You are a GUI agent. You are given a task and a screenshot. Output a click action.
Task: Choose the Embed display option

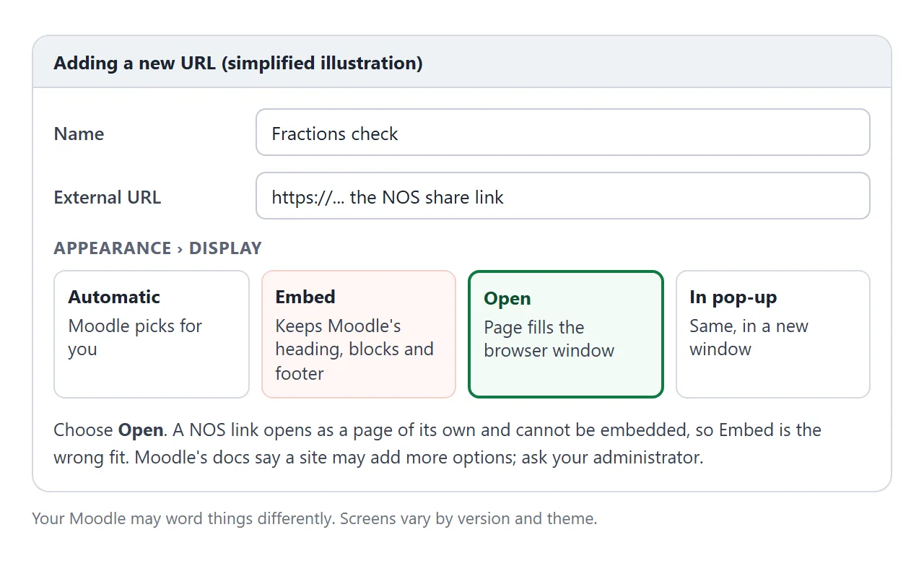click(359, 334)
